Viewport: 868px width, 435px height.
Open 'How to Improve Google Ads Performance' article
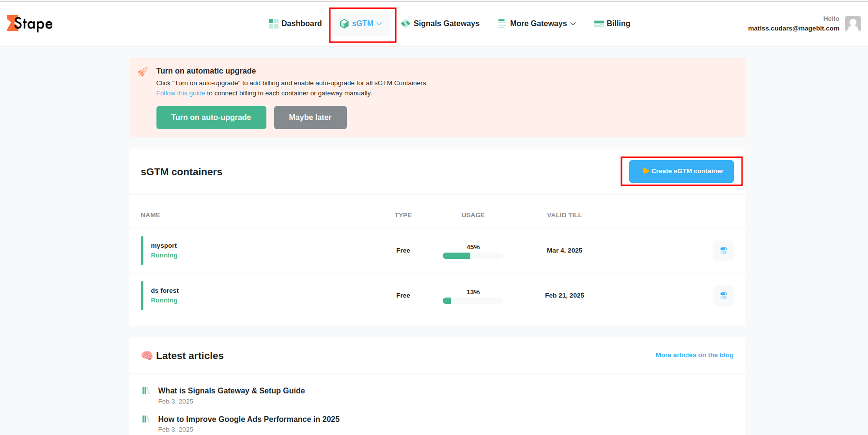249,420
